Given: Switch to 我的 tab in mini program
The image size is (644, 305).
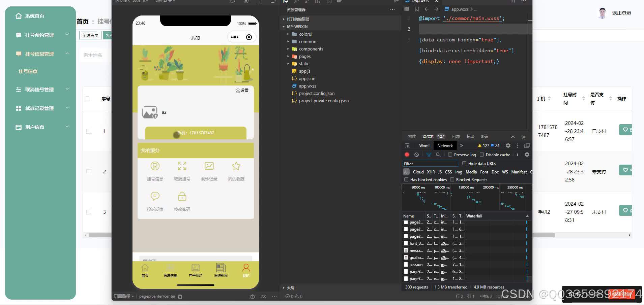Looking at the screenshot, I should click(246, 270).
